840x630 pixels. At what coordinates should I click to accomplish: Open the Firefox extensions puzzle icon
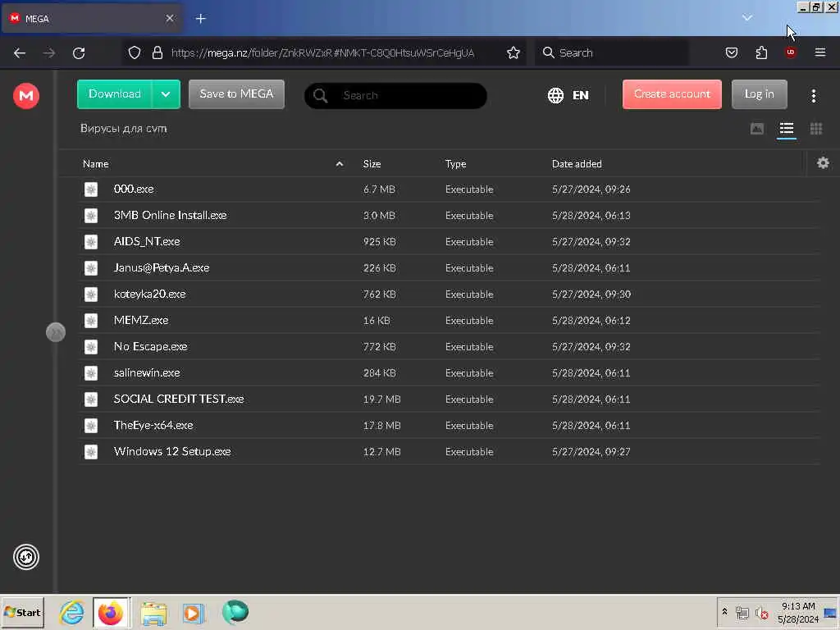click(761, 53)
